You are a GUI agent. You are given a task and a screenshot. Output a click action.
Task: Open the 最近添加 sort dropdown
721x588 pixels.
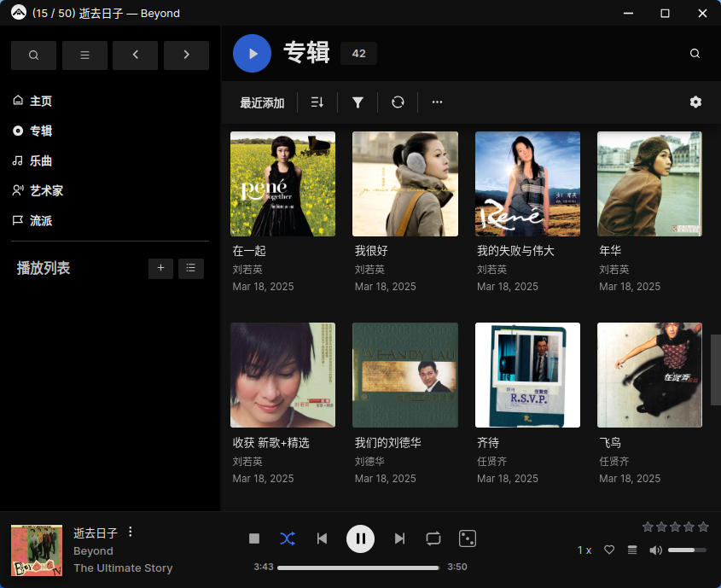(262, 102)
